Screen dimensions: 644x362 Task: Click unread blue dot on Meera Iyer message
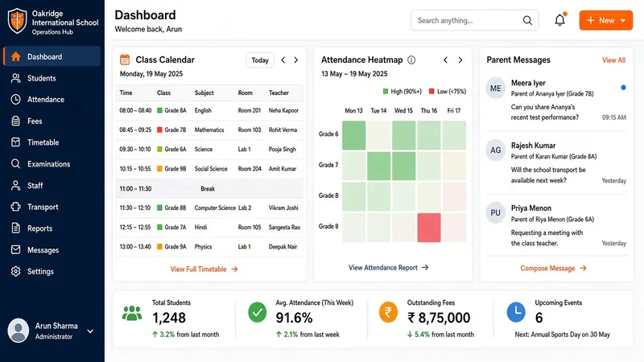pos(623,88)
